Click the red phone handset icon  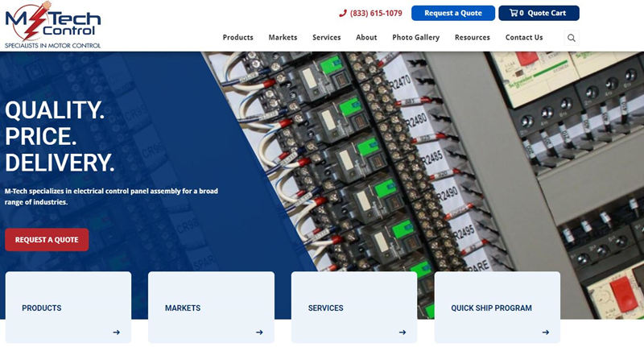(x=343, y=13)
